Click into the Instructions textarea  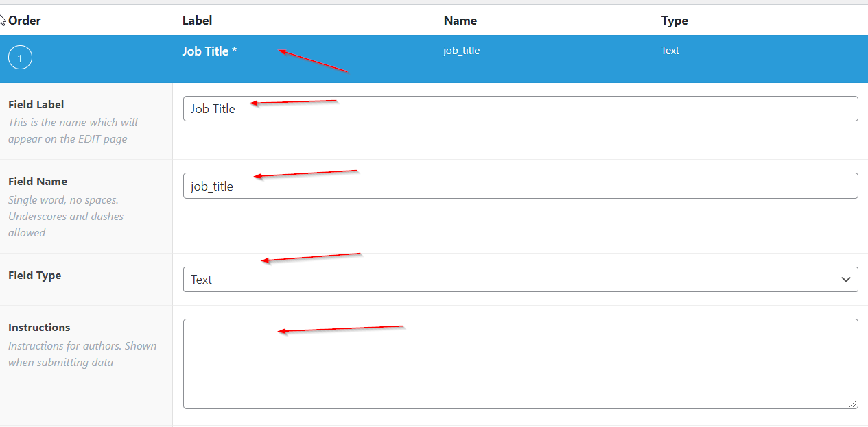(520, 363)
